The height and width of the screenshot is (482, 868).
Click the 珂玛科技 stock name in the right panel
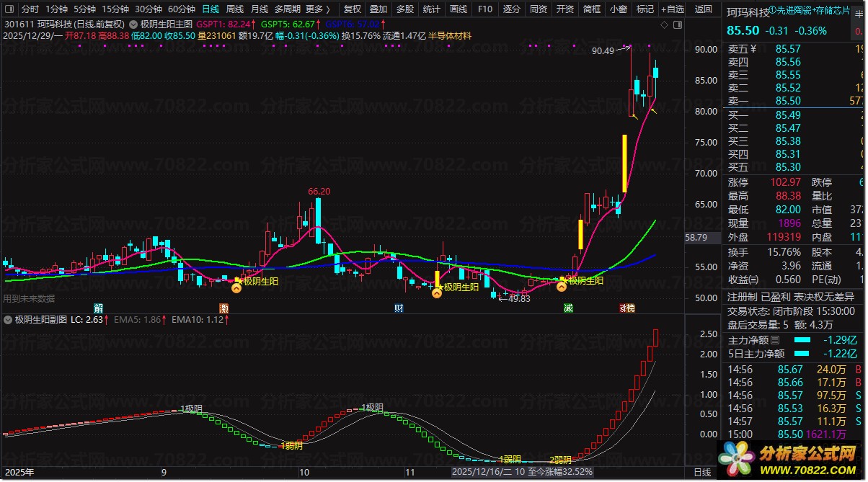(x=748, y=12)
